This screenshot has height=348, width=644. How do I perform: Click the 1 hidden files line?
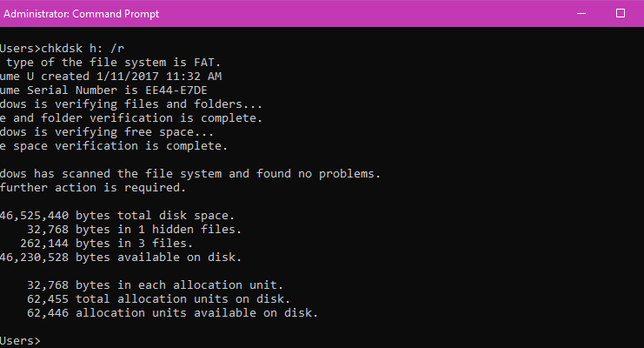click(x=134, y=230)
